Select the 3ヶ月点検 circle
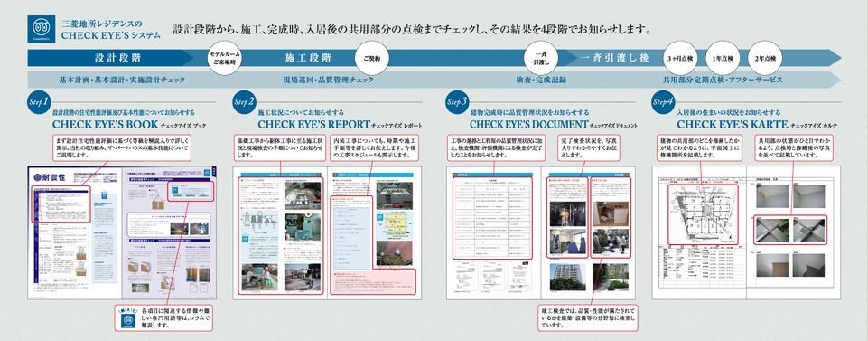The width and height of the screenshot is (868, 341). pyautogui.click(x=679, y=58)
